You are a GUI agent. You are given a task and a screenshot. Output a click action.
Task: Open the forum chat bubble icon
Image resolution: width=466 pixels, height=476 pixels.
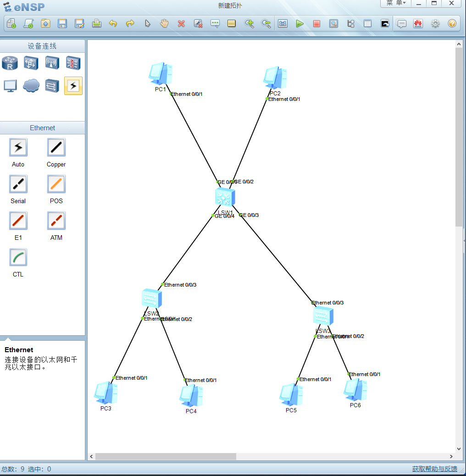click(402, 23)
